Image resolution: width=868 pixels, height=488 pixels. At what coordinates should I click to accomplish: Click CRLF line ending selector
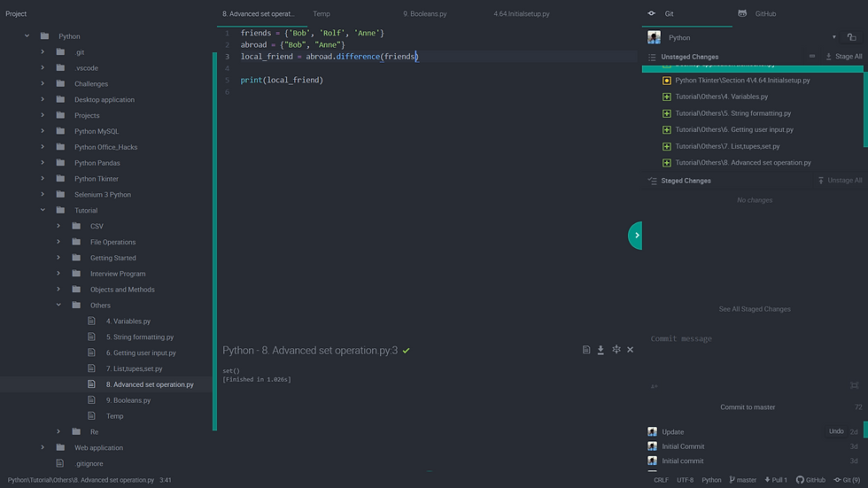661,480
